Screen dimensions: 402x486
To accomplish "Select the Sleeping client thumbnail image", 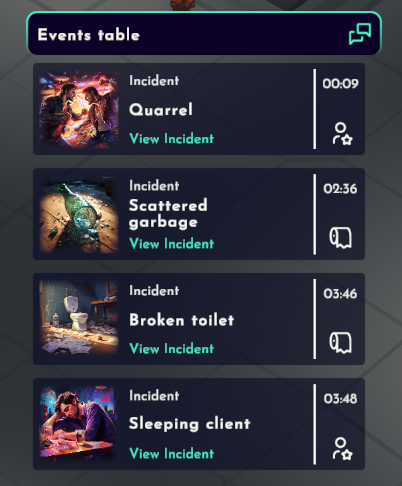I will pyautogui.click(x=79, y=424).
